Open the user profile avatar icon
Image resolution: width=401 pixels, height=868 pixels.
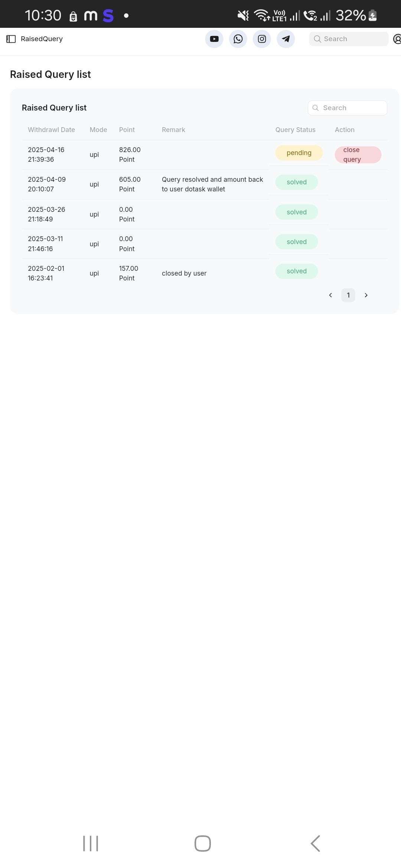(397, 39)
